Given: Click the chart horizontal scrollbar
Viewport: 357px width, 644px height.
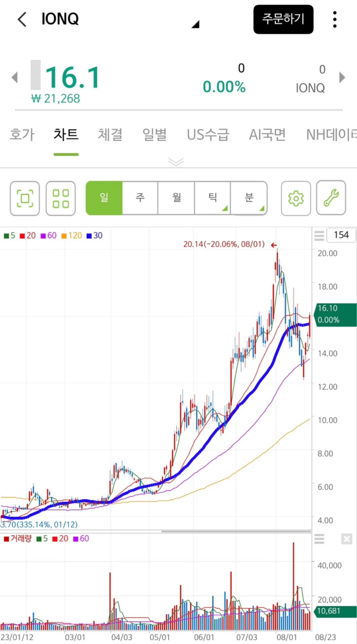Looking at the screenshot, I should pos(237,531).
